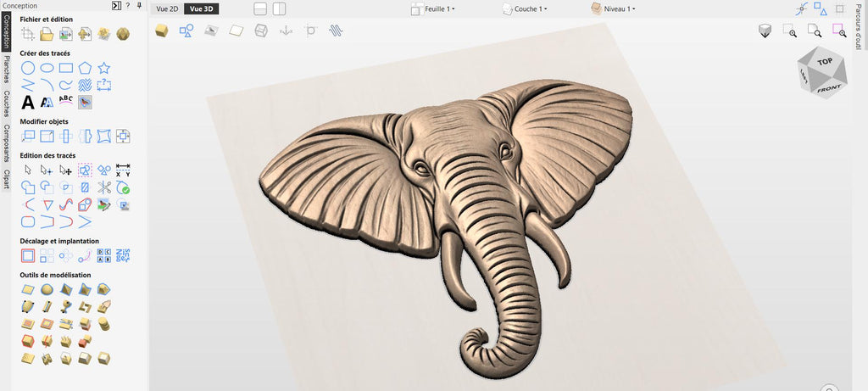Select the scissors Trim Vectors tool
This screenshot has width=868, height=391.
point(103,187)
